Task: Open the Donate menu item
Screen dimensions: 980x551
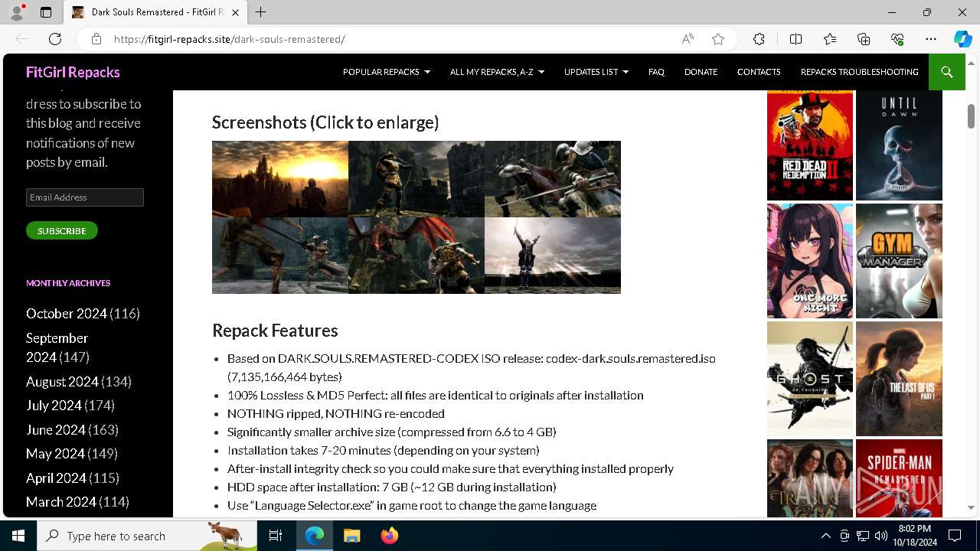Action: click(701, 72)
